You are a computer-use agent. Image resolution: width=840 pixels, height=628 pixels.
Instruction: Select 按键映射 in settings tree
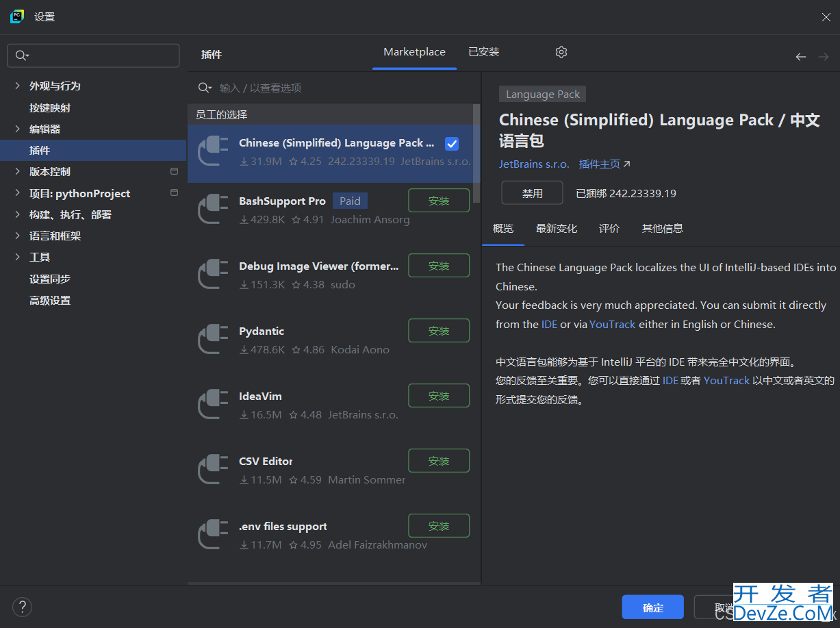50,108
